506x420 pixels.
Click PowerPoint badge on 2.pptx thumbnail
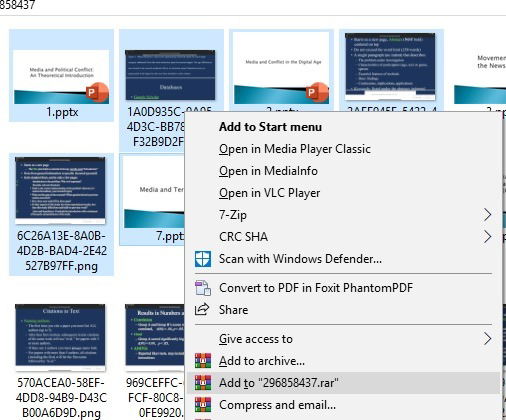(x=317, y=92)
